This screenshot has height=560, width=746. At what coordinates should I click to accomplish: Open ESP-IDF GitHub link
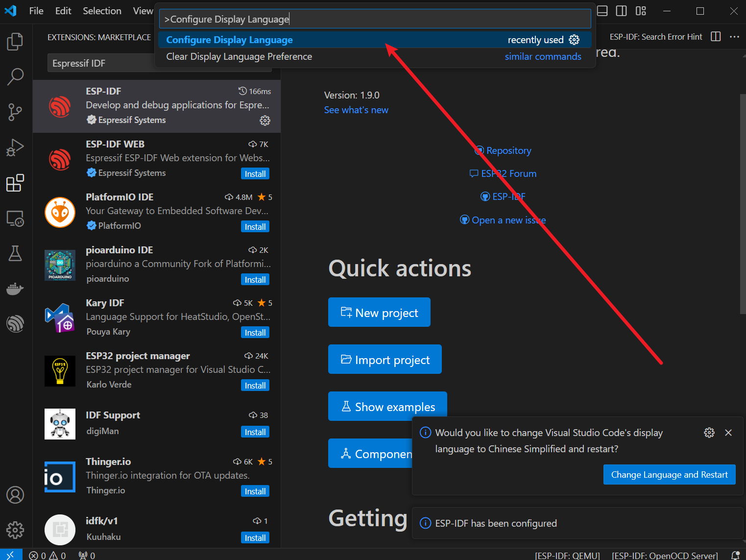[503, 196]
